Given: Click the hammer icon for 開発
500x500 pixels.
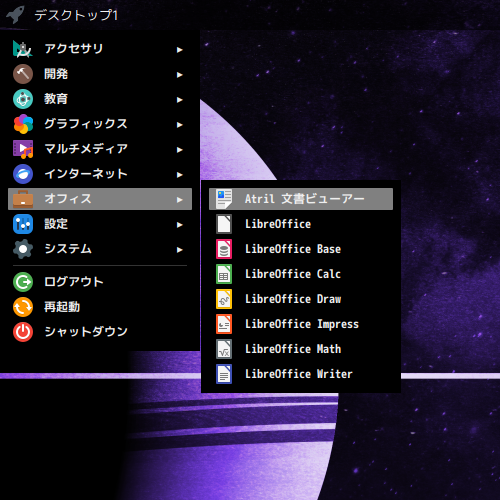Looking at the screenshot, I should [x=23, y=74].
